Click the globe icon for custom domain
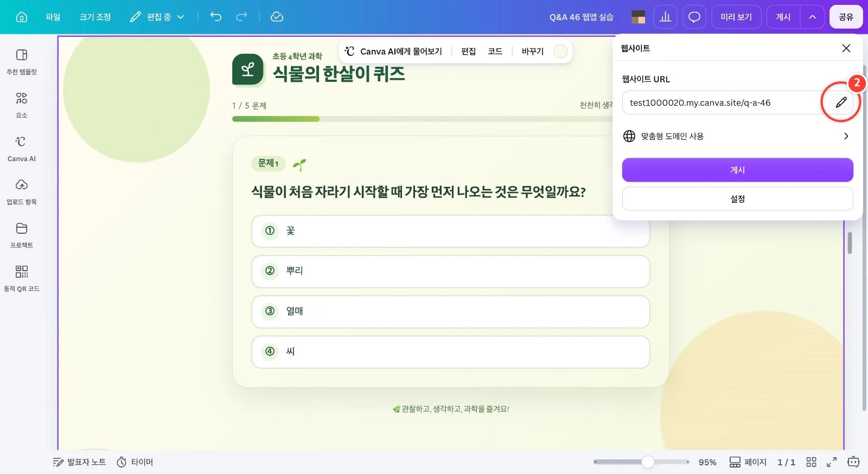The height and width of the screenshot is (474, 868). coord(629,136)
